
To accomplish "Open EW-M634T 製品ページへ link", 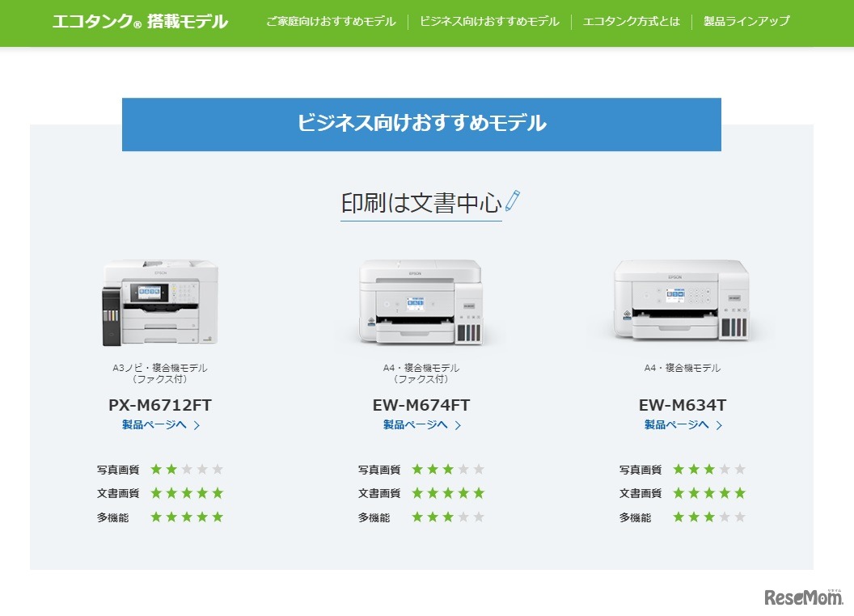I will coord(676,425).
